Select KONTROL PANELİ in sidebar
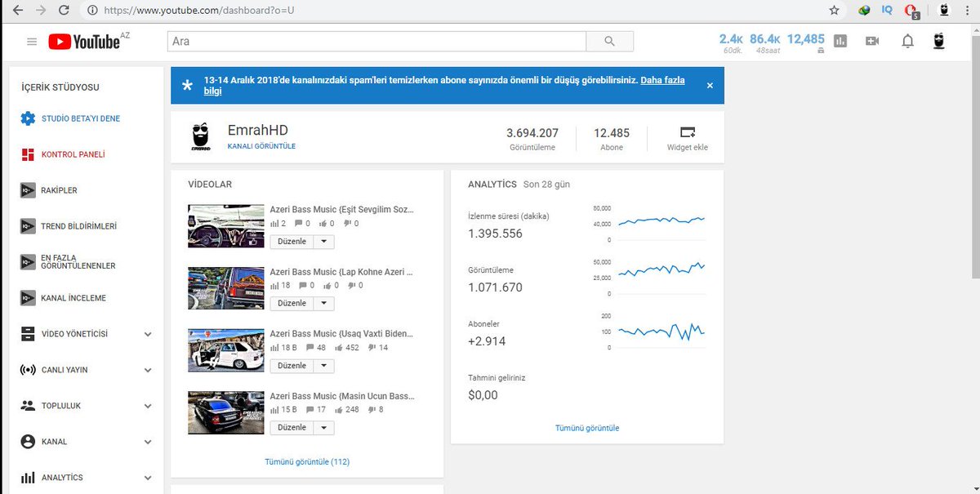980x494 pixels. (x=73, y=155)
